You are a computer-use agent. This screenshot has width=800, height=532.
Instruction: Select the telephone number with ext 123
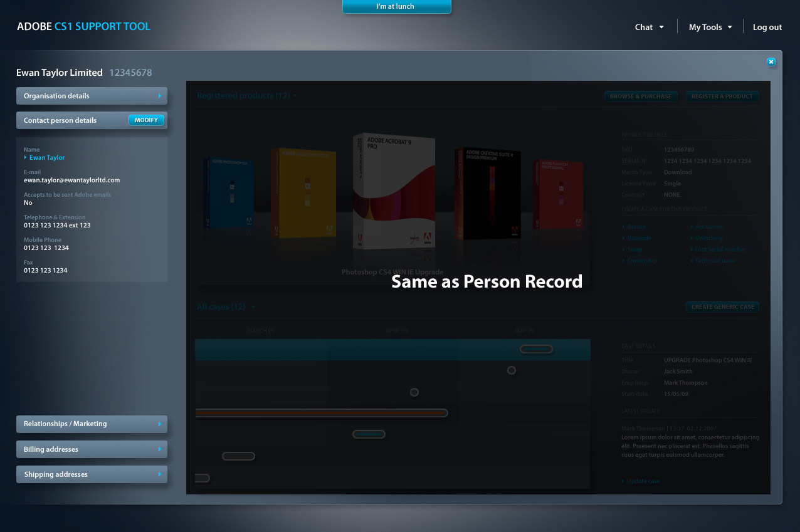click(x=57, y=225)
